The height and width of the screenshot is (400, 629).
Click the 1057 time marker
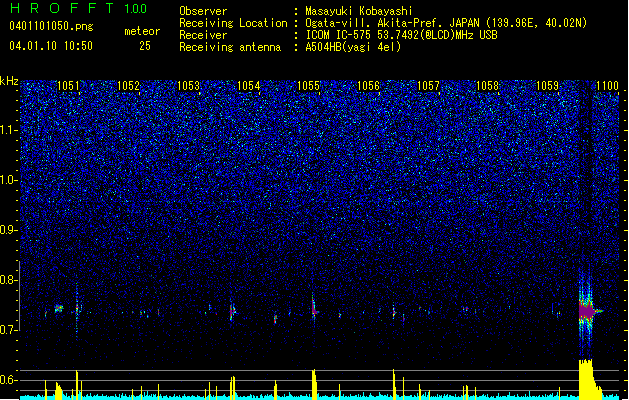coord(428,86)
